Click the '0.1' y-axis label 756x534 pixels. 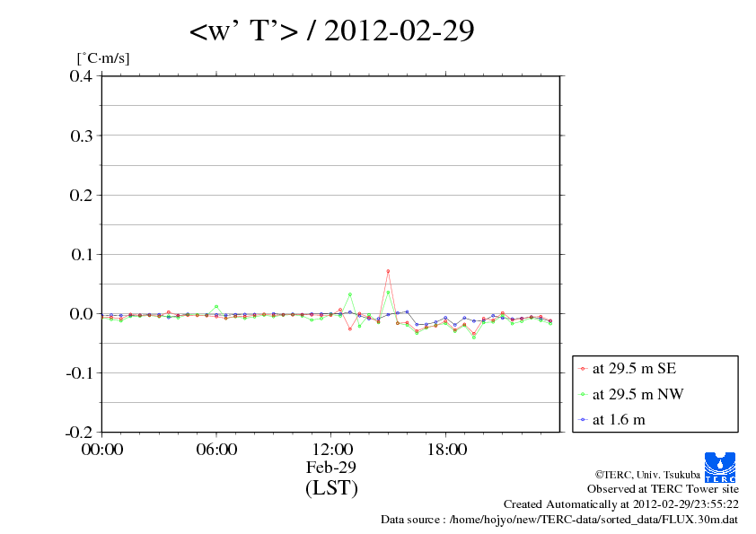click(x=81, y=254)
